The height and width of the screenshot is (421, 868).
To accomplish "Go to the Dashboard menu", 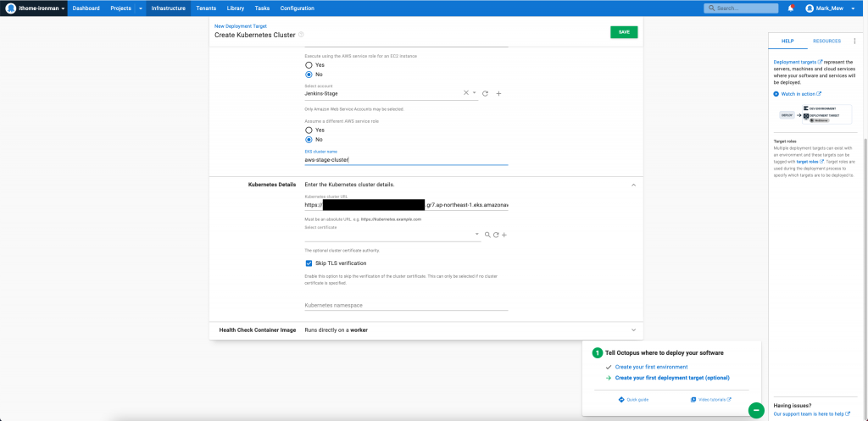I will coord(86,8).
